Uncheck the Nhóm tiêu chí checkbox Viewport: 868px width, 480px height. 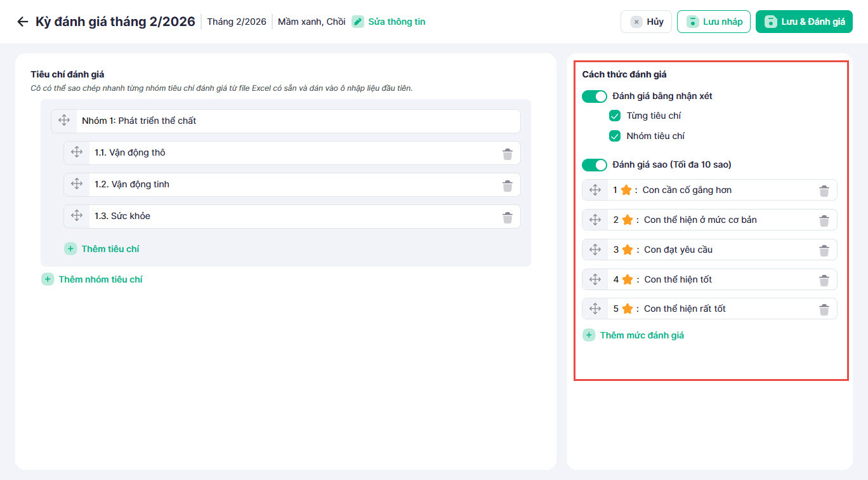[x=614, y=136]
